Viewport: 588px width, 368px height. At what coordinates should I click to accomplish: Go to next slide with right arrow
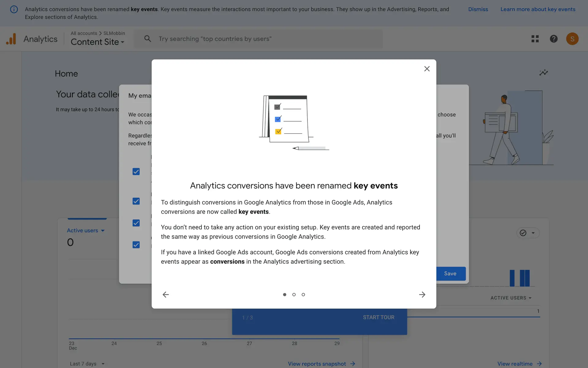pos(422,294)
